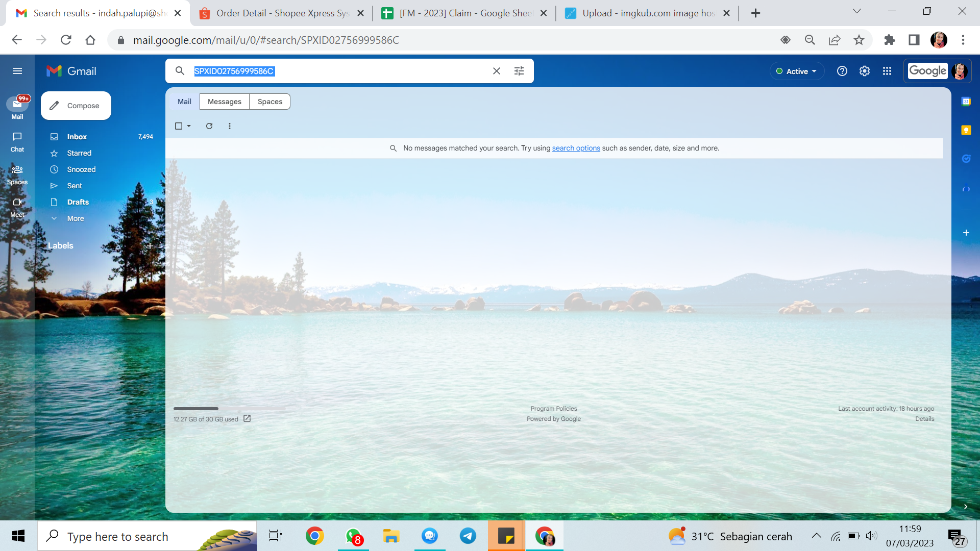Select the Mail search tab

point(184,102)
